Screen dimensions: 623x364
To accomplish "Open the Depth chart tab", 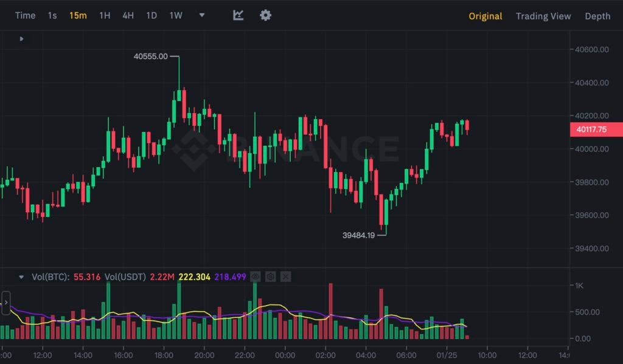I will click(597, 16).
